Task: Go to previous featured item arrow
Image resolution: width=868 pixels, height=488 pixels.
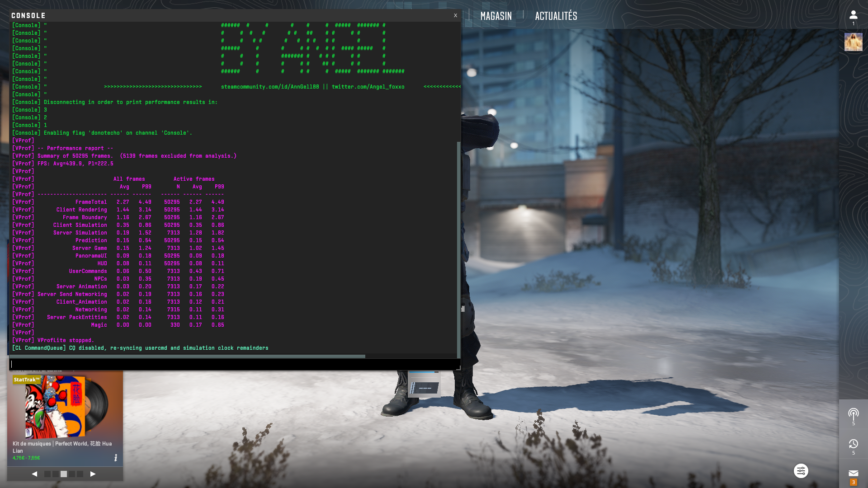Action: (34, 474)
